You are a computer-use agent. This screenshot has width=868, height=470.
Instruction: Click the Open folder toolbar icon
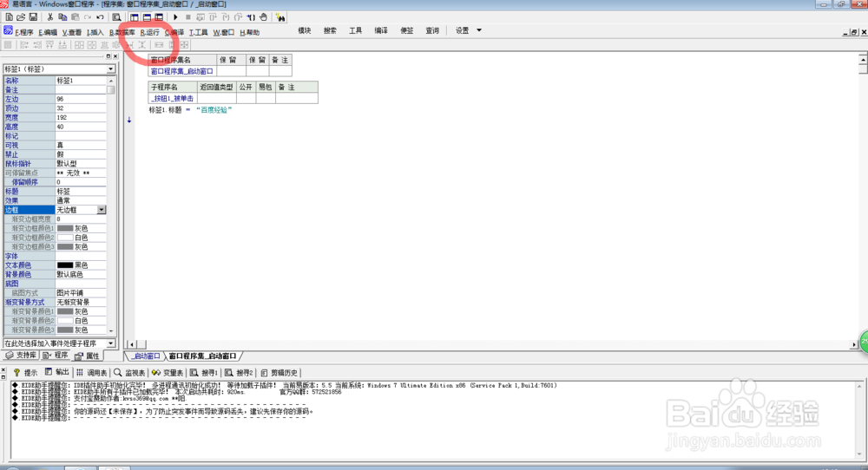point(21,17)
